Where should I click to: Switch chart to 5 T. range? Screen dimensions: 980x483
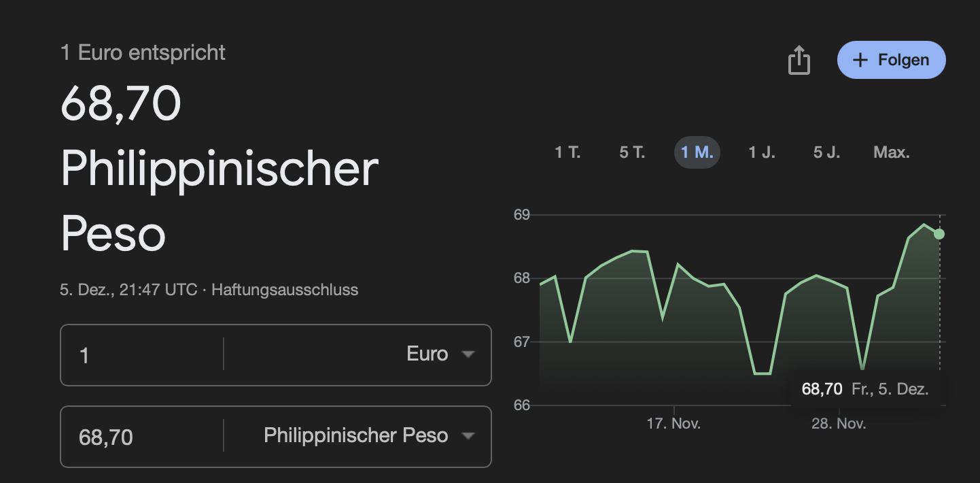pos(632,152)
